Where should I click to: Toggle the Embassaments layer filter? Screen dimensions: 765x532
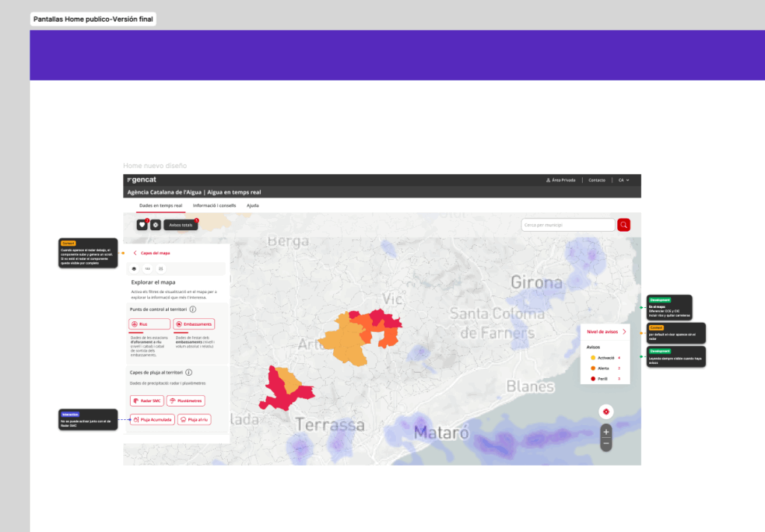[x=194, y=324]
